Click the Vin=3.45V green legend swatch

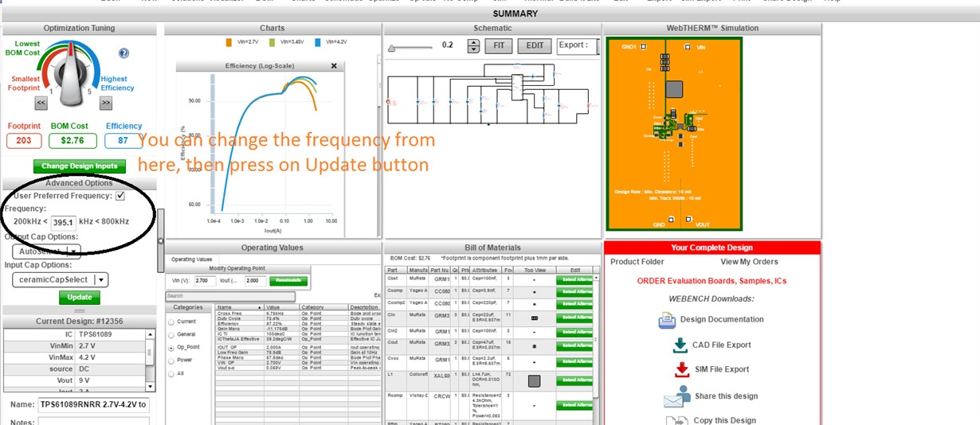tap(271, 44)
